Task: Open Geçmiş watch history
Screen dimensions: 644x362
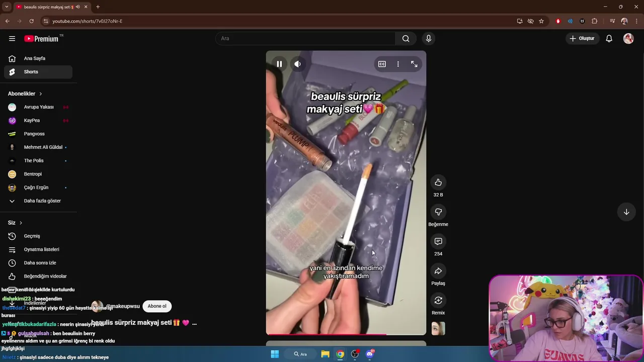Action: [x=38, y=236]
